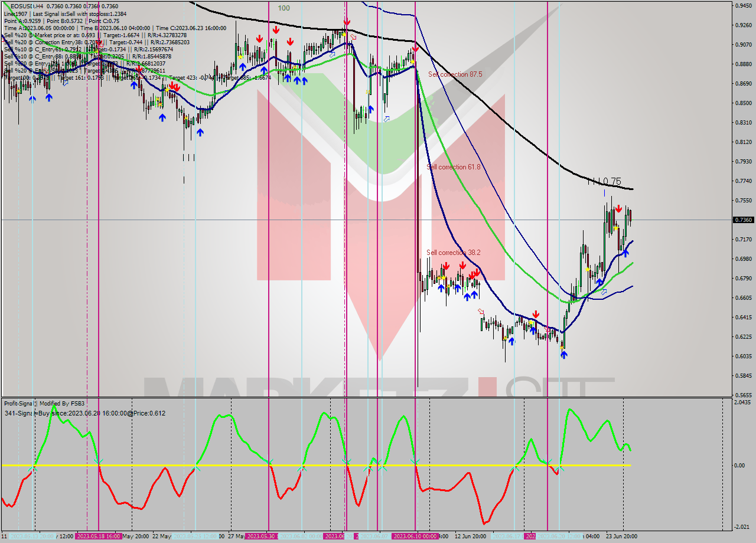Screen dimensions: 756x543
Task: Click the '23 Jun 20:00' time axis label
Action: click(x=621, y=537)
